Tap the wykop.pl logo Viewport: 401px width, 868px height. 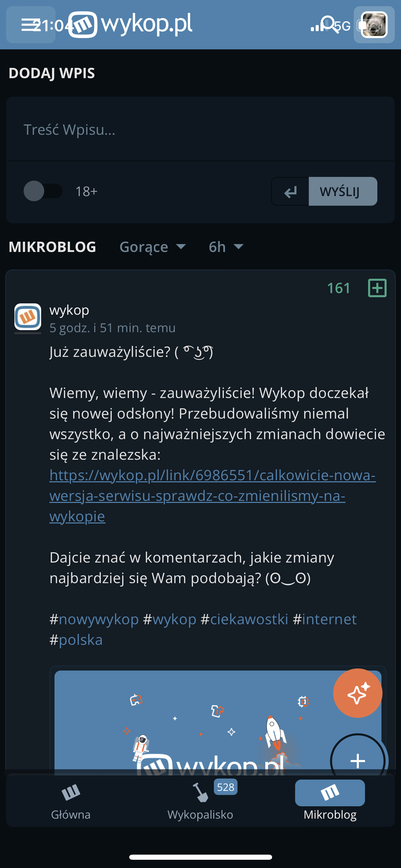point(130,25)
